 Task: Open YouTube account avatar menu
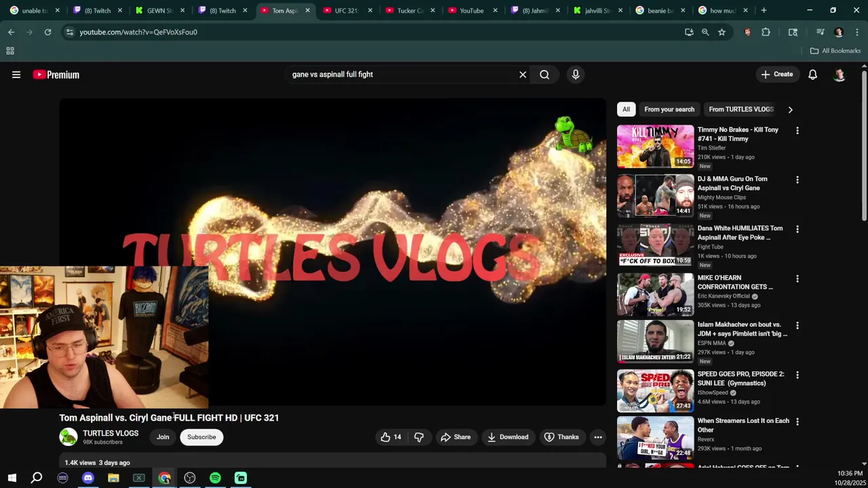pos(840,75)
